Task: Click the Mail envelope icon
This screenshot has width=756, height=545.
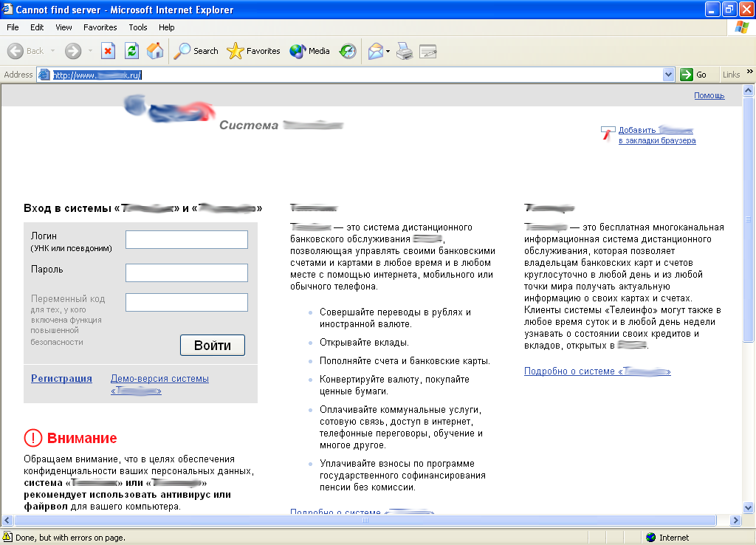Action: pos(375,51)
